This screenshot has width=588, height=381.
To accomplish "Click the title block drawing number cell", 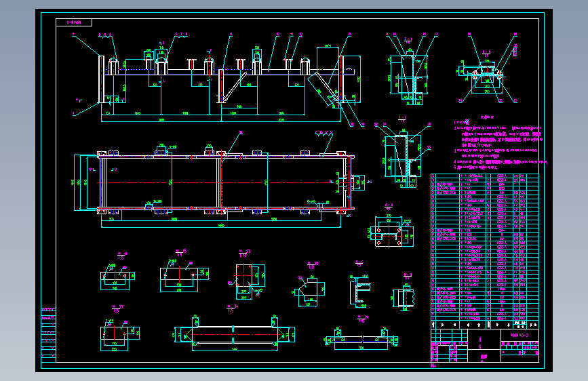I will tap(520, 335).
